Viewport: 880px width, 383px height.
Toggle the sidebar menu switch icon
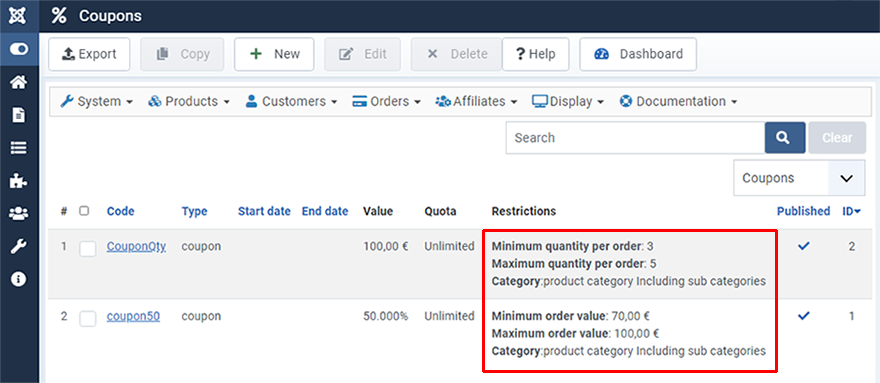coord(19,49)
